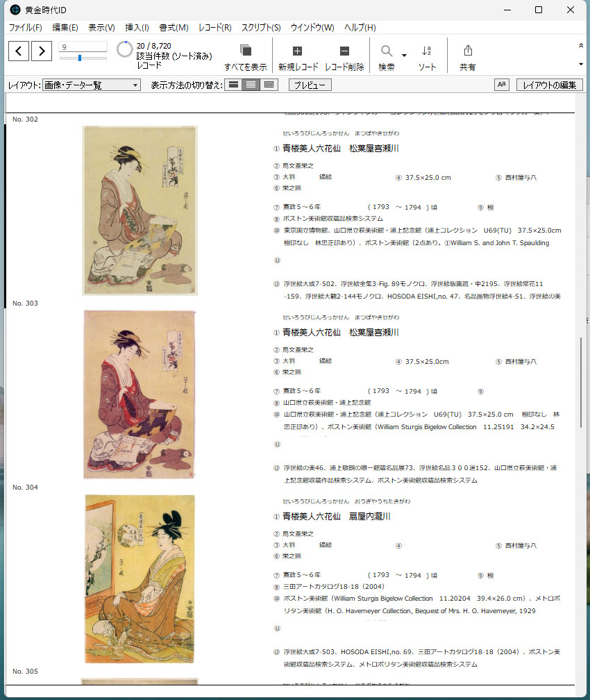Open the 書式(M) menu
This screenshot has width=590, height=700.
click(174, 28)
